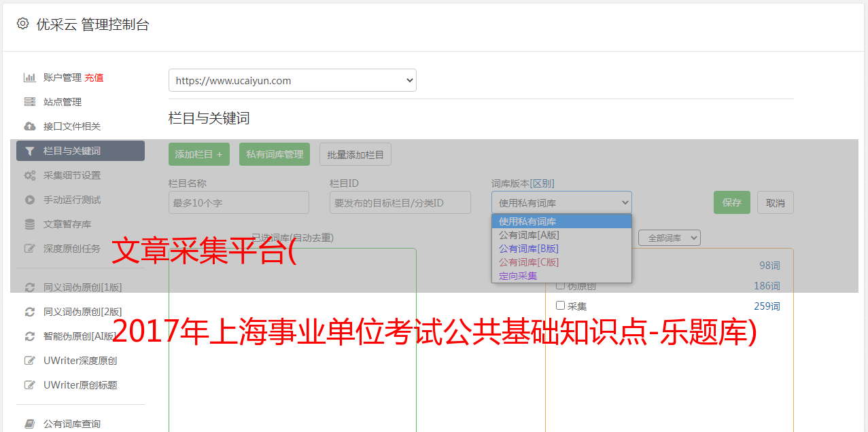Select the 使用私有词库 option in the list
This screenshot has width=868, height=432.
(x=561, y=221)
